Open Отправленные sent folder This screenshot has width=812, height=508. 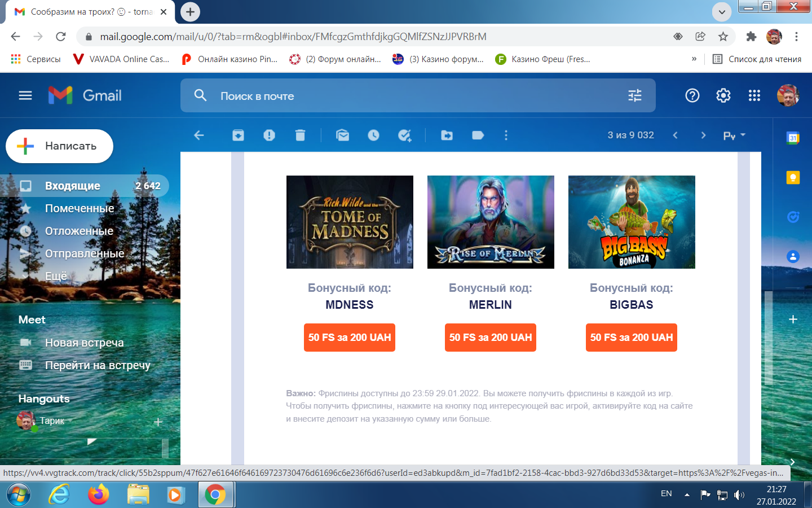[x=85, y=253]
